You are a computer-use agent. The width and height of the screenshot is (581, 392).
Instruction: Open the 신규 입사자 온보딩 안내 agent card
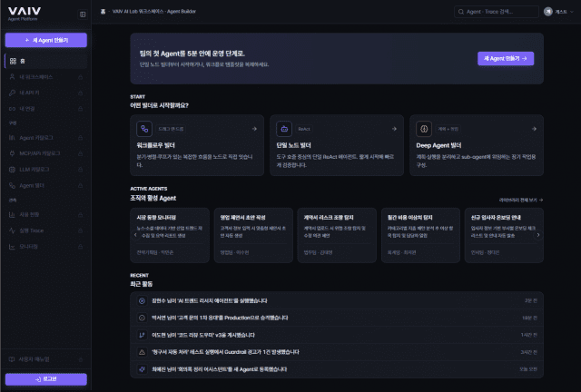504,235
